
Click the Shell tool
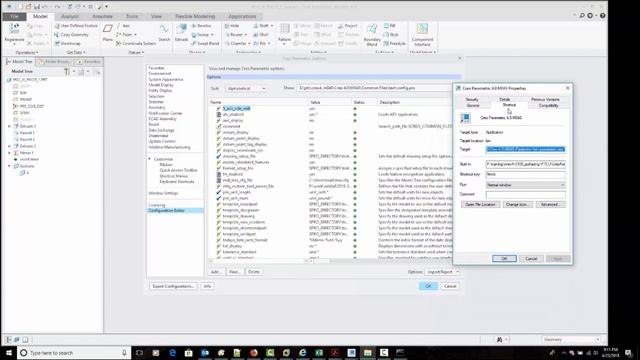point(261,35)
